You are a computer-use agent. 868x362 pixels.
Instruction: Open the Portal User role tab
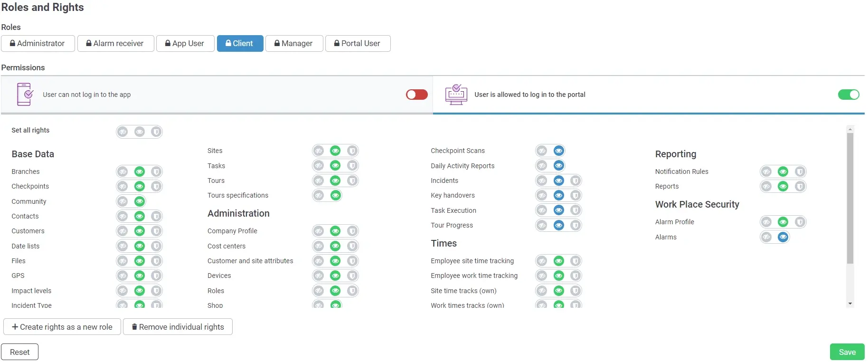click(x=358, y=43)
